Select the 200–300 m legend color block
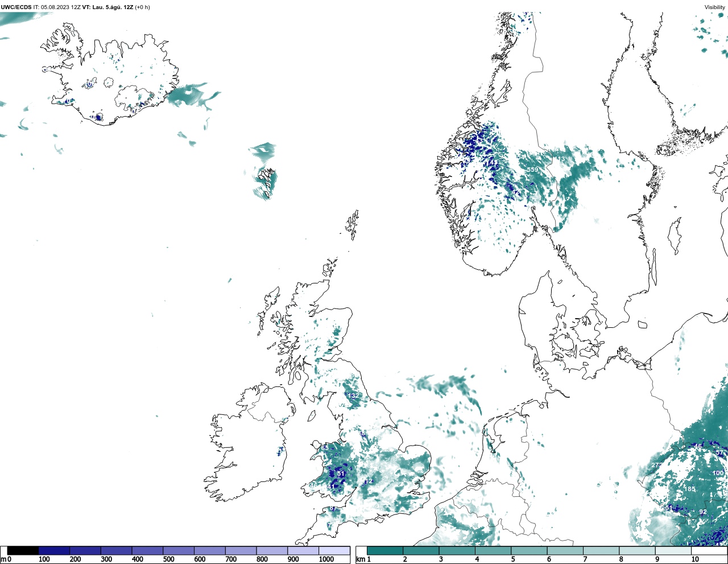The image size is (728, 564). [x=85, y=550]
